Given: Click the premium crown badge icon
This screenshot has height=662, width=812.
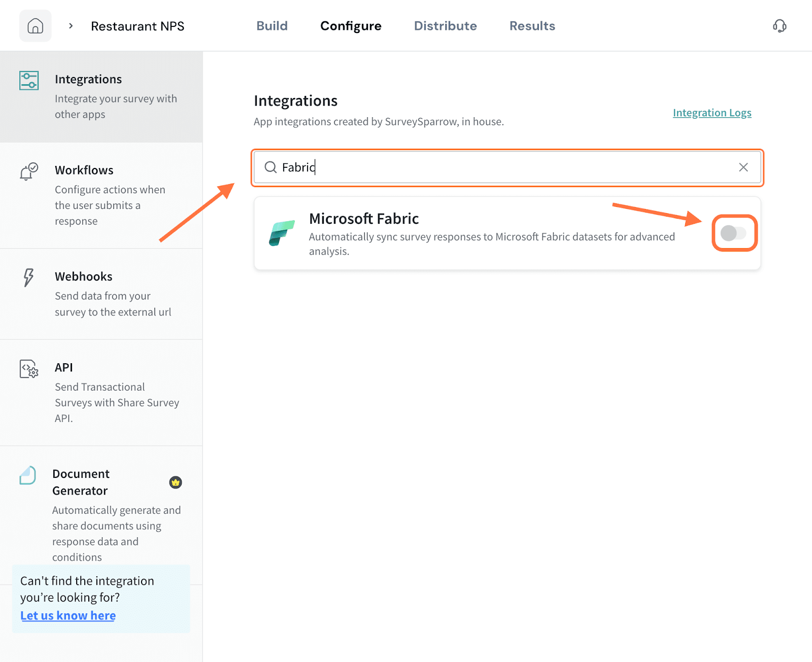Looking at the screenshot, I should click(x=176, y=482).
